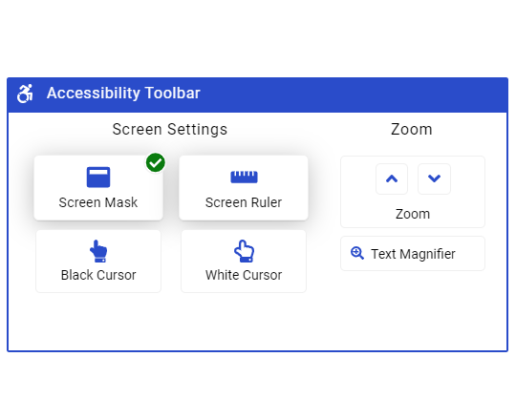Click the Screen Mask text label
The image size is (516, 420).
(98, 202)
